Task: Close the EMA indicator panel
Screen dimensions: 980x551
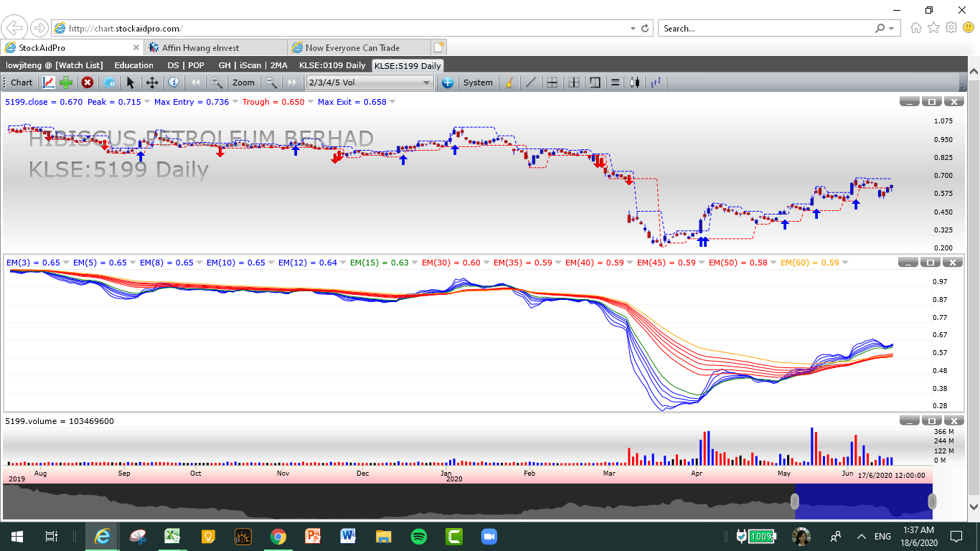Action: [953, 263]
